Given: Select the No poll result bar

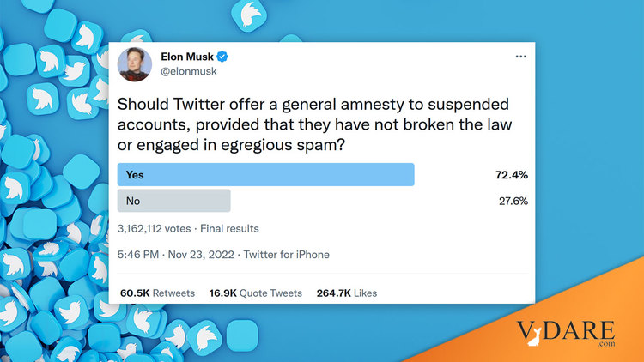Looking at the screenshot, I should [x=173, y=201].
